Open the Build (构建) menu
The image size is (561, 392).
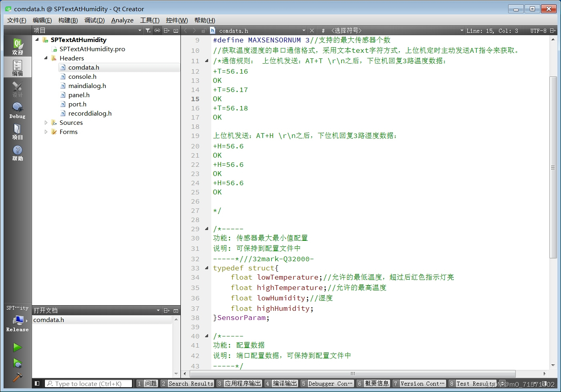[x=68, y=20]
